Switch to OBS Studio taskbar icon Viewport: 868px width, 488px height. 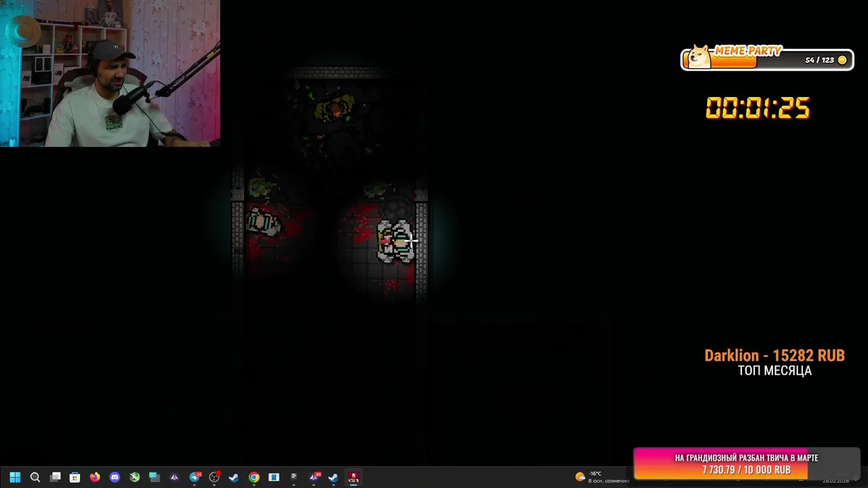pos(214,477)
